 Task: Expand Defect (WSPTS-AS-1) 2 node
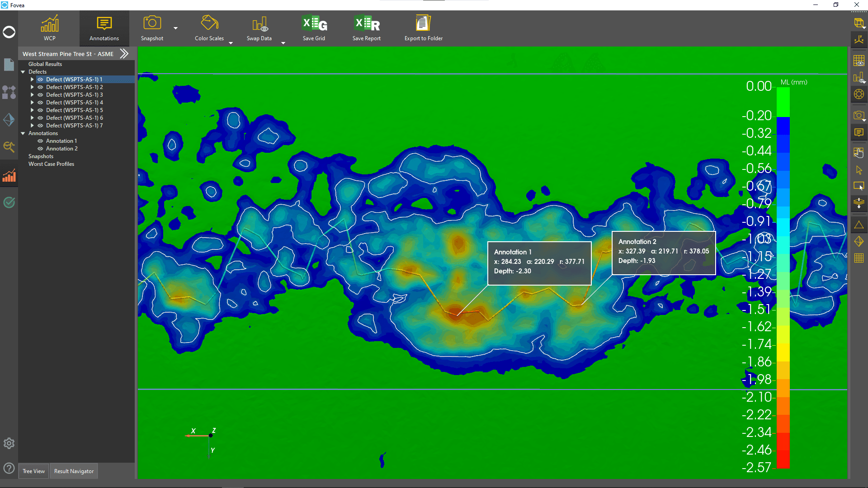point(32,87)
